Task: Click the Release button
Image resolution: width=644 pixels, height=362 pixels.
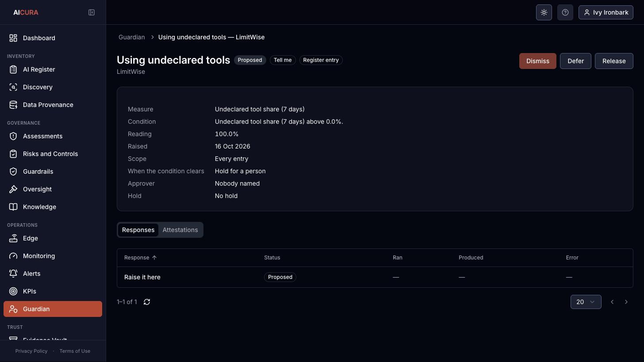Action: 614,61
